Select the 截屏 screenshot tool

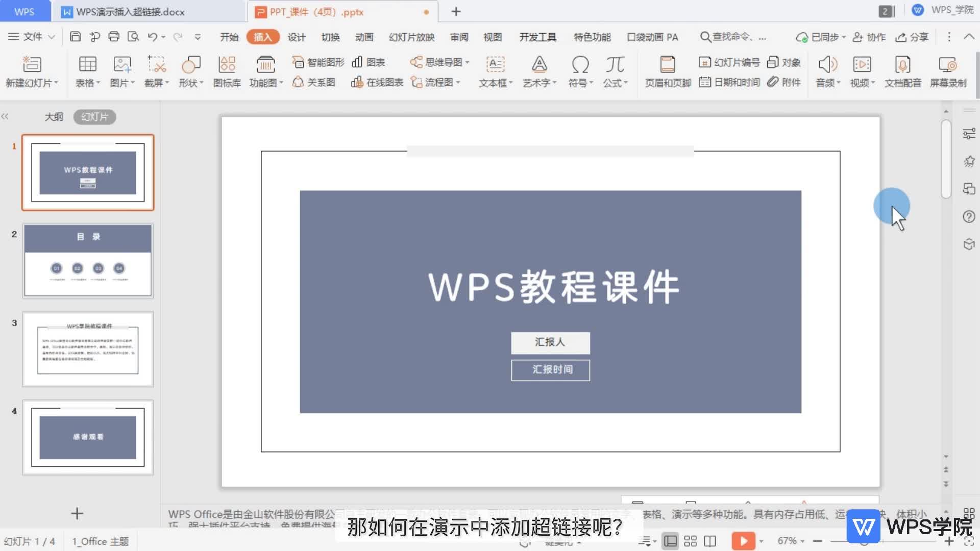coord(157,64)
